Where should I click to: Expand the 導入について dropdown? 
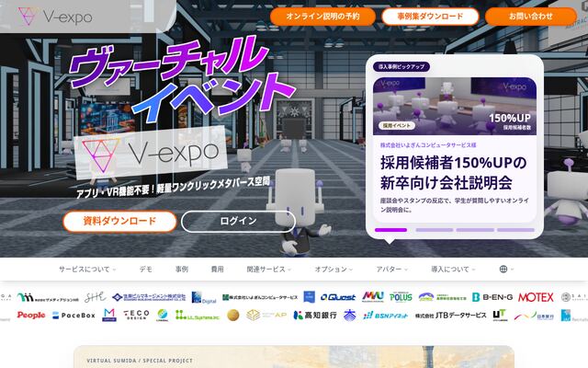tap(453, 270)
